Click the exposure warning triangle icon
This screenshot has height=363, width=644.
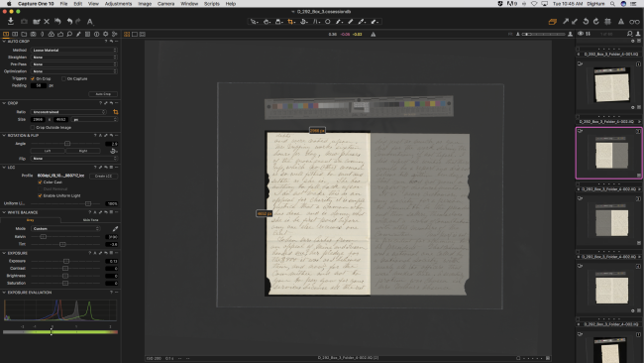coord(621,22)
